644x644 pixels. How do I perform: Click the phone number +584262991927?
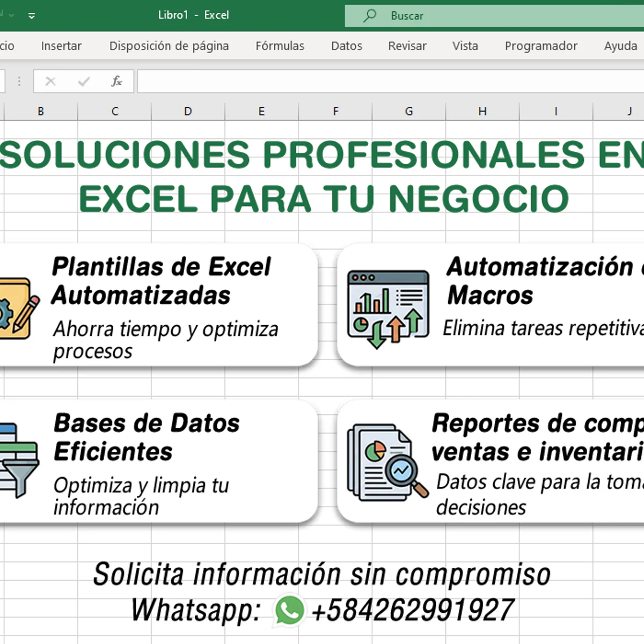pyautogui.click(x=413, y=610)
